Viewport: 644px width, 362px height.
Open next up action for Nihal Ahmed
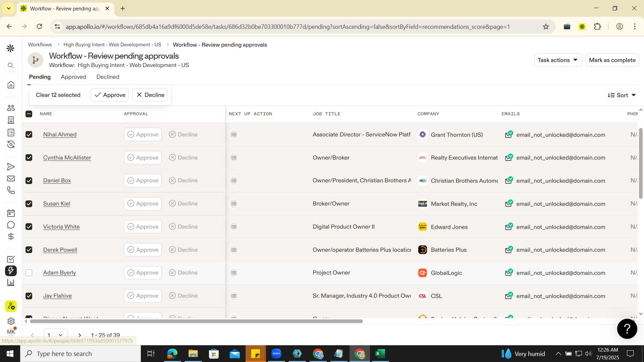tap(234, 134)
